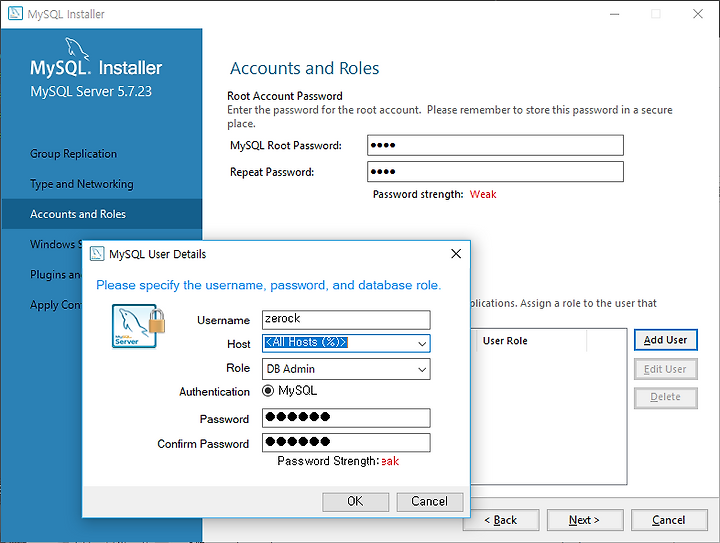This screenshot has height=543, width=720.
Task: Click the Add User button
Action: tap(666, 340)
